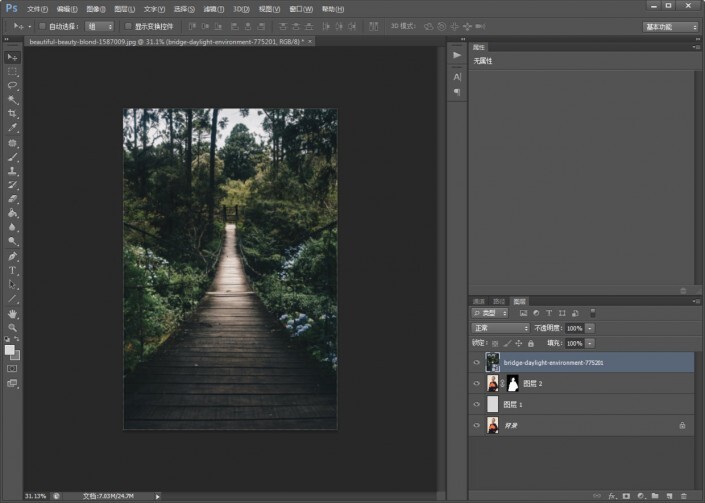705x503 pixels.
Task: Switch to the 通道 tab
Action: (x=479, y=301)
